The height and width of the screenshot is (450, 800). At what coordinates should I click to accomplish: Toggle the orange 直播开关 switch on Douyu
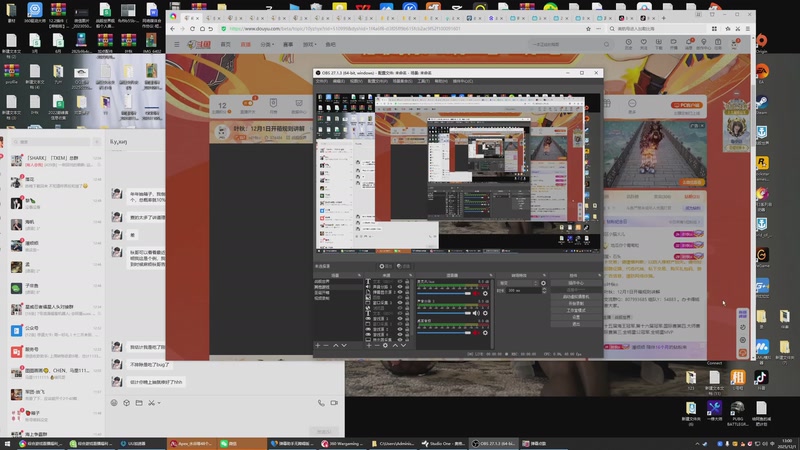click(248, 104)
